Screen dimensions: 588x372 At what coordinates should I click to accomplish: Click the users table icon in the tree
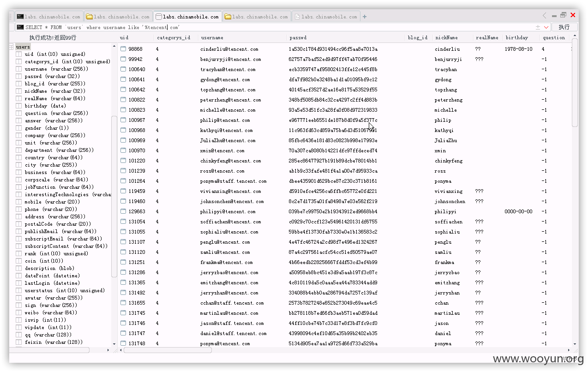(x=12, y=47)
